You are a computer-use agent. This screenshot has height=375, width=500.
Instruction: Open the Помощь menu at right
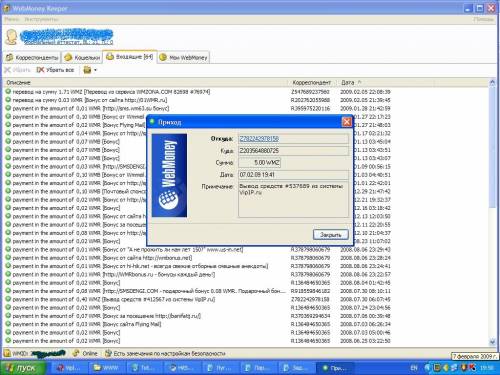pyautogui.click(x=483, y=19)
